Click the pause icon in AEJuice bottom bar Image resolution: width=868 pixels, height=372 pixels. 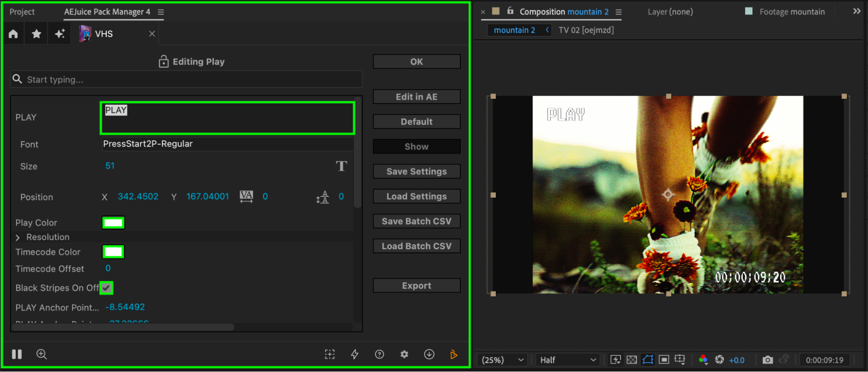point(17,354)
